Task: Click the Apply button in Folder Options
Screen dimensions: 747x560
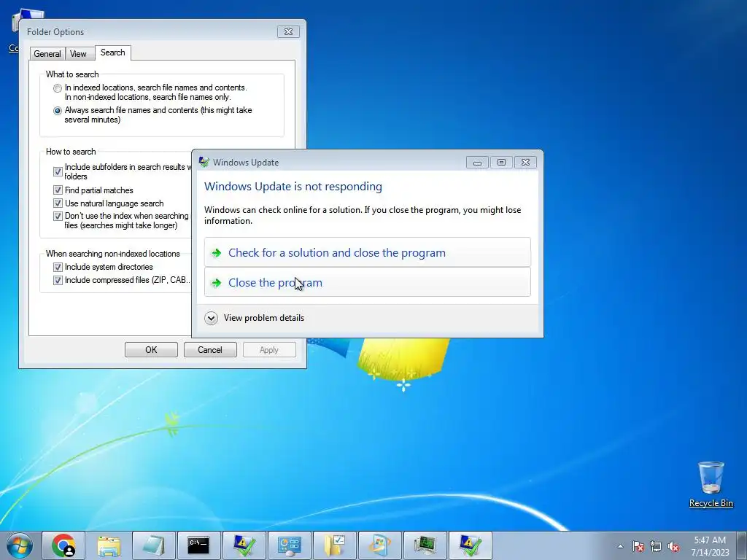Action: [x=269, y=349]
